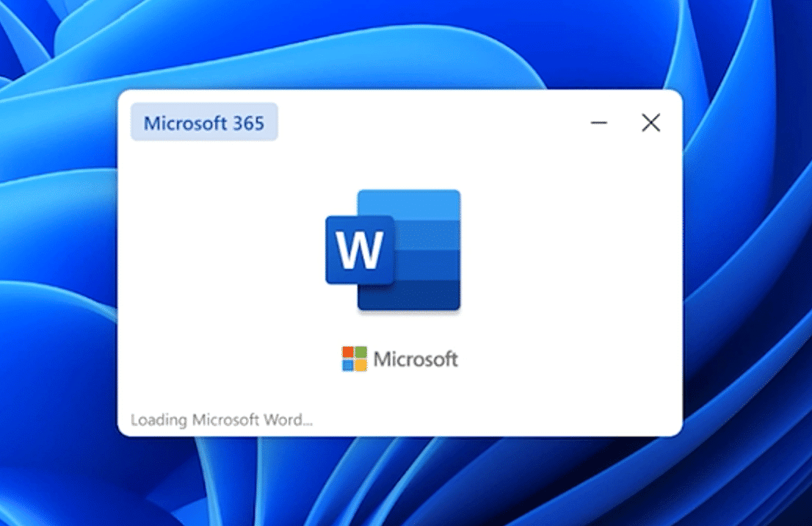The width and height of the screenshot is (812, 526).
Task: Click the Microsoft wordmark text
Action: point(416,359)
